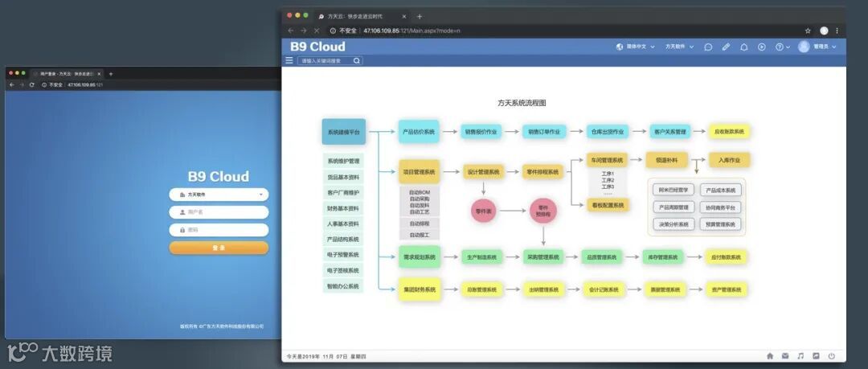Click the 产品估价系统 flowchart node
This screenshot has width=868, height=369.
tap(419, 132)
